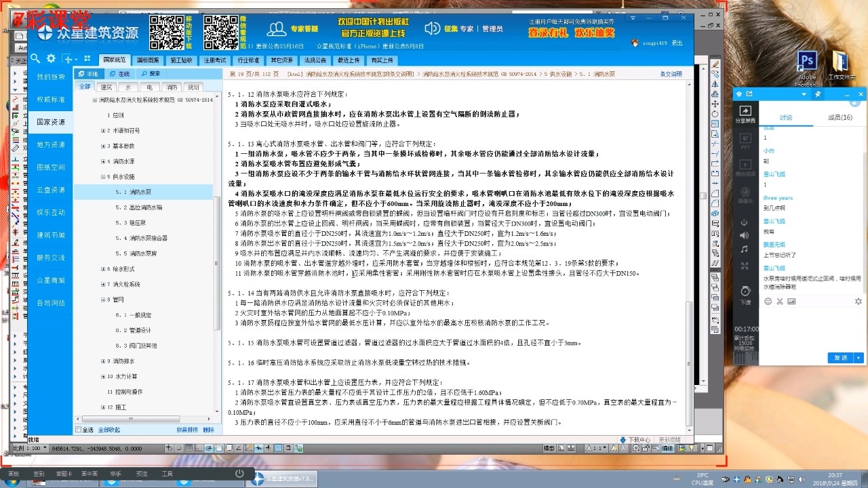This screenshot has height=488, width=868.
Task: Filter the list by 消防 category
Action: [172, 87]
